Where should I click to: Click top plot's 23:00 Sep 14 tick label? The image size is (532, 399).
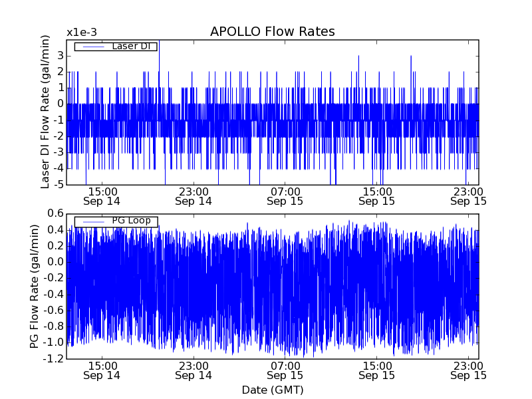click(x=194, y=196)
